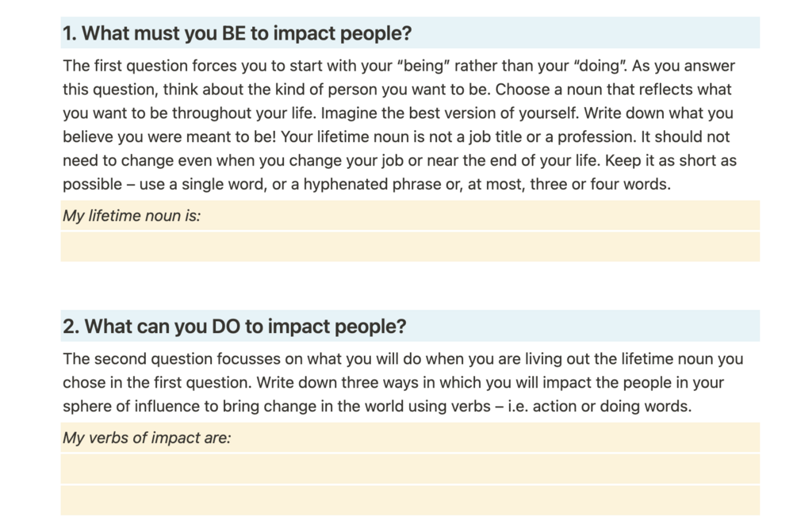
Task: Click heading 'What must you BE to impact people?'
Action: click(x=237, y=33)
